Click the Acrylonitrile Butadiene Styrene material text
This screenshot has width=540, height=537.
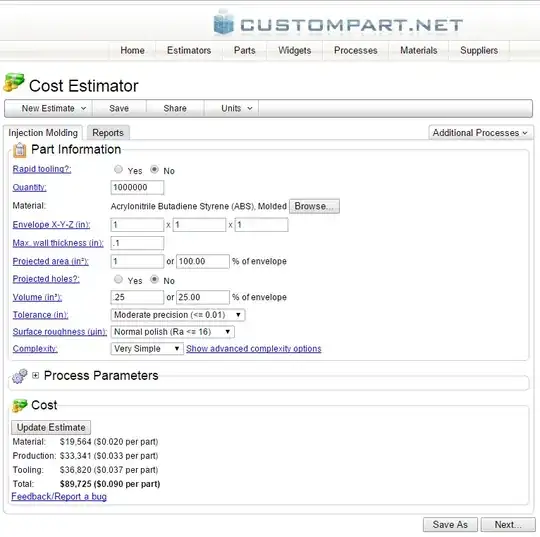[x=198, y=206]
